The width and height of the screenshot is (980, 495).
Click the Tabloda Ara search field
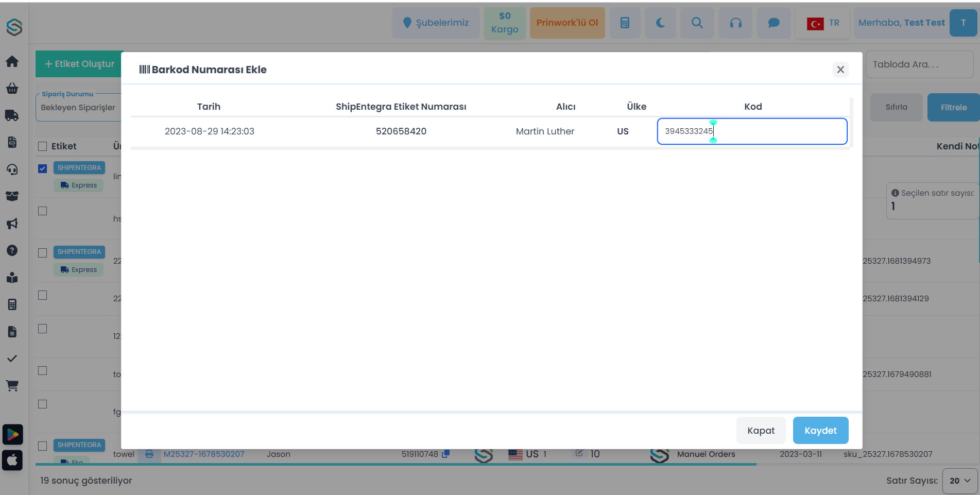(x=919, y=64)
